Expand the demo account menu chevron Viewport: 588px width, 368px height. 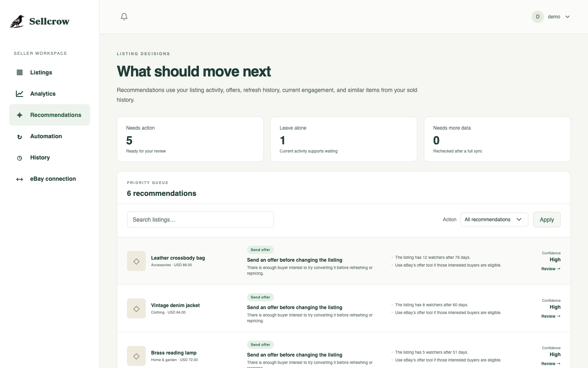click(x=568, y=17)
